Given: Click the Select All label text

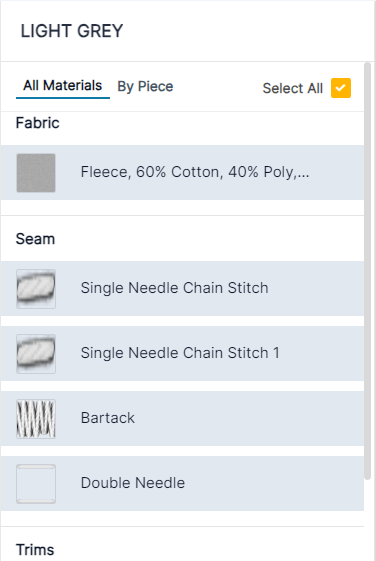Looking at the screenshot, I should click(293, 88).
